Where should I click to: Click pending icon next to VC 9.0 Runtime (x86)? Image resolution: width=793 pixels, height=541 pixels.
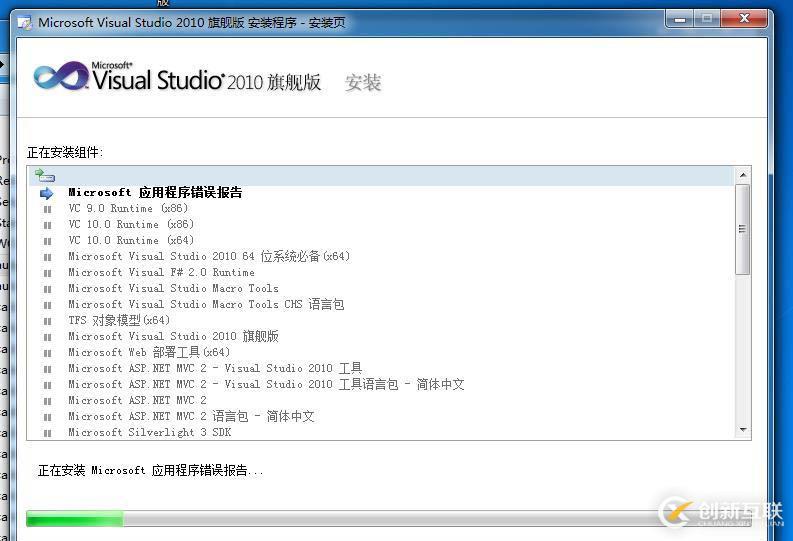[48, 209]
